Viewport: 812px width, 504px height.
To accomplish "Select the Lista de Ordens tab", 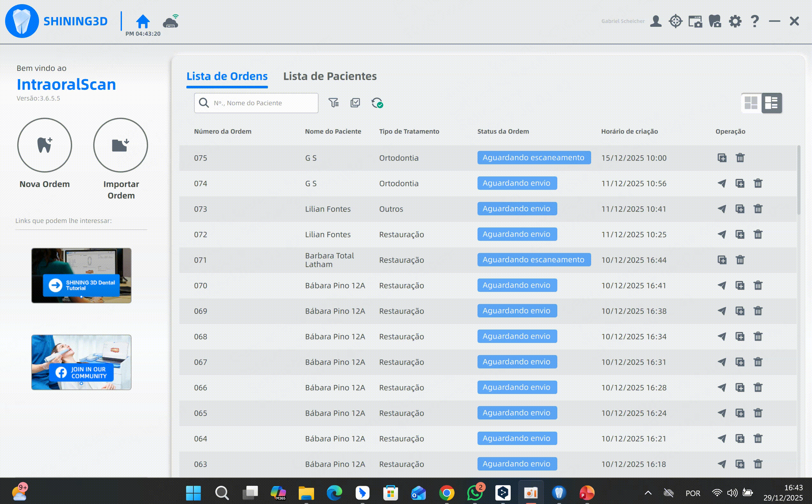I will pyautogui.click(x=227, y=76).
